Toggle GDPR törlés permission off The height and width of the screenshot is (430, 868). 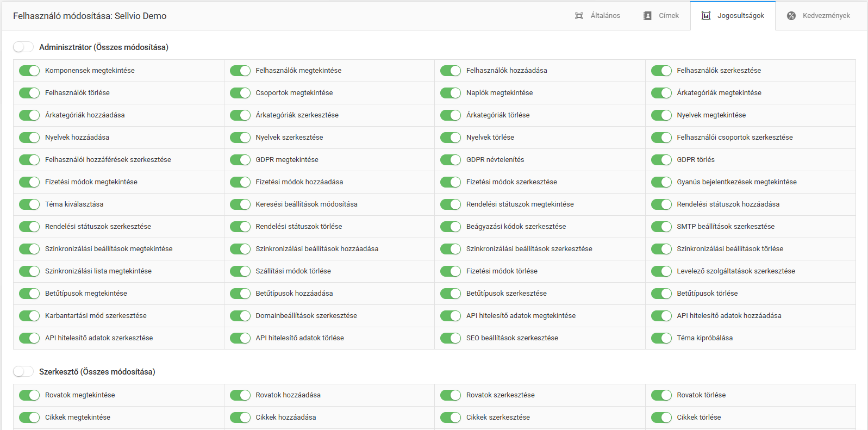(661, 160)
